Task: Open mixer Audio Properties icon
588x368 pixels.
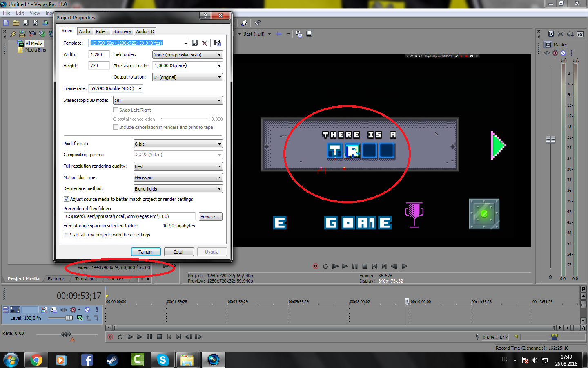Action: 551,34
